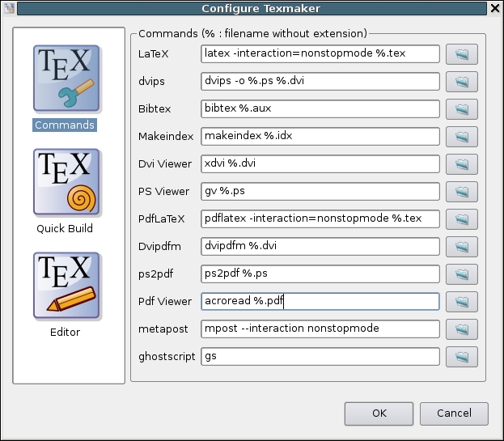Select the ps2pdf command text field
The height and width of the screenshot is (441, 504).
pos(320,274)
